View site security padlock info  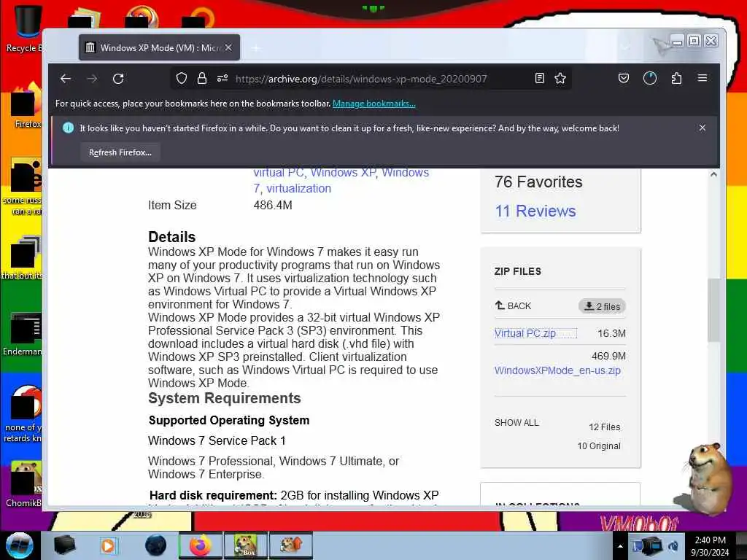tap(202, 78)
